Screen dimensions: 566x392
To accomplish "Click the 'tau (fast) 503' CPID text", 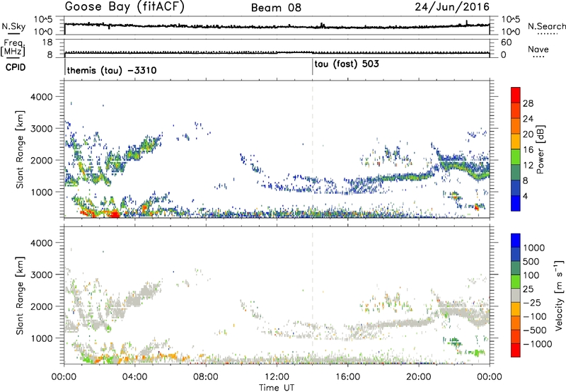I will [347, 64].
